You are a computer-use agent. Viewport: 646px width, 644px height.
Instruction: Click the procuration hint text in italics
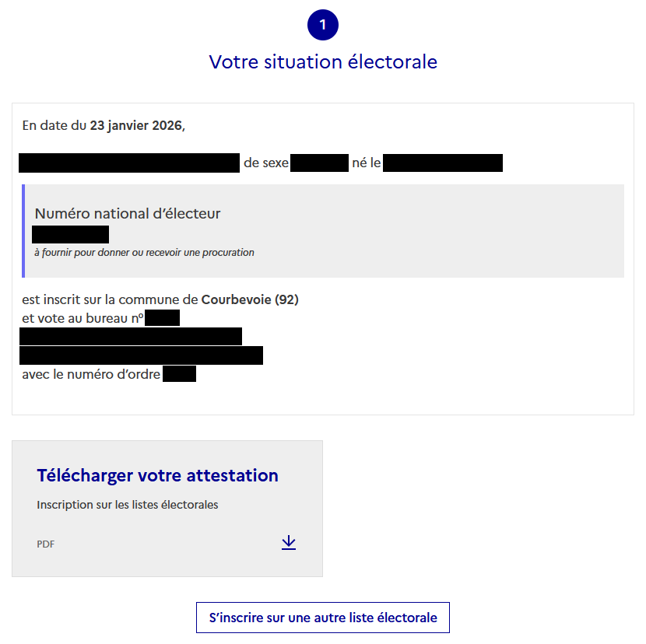point(144,253)
